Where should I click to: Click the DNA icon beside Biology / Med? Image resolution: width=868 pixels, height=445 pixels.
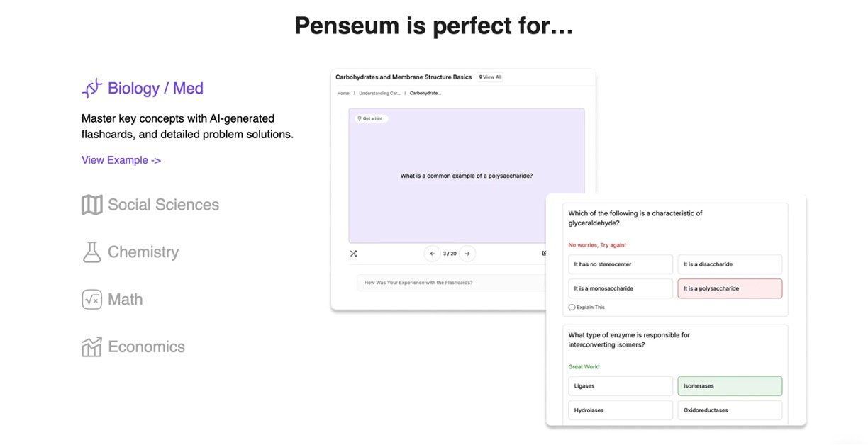coord(92,88)
